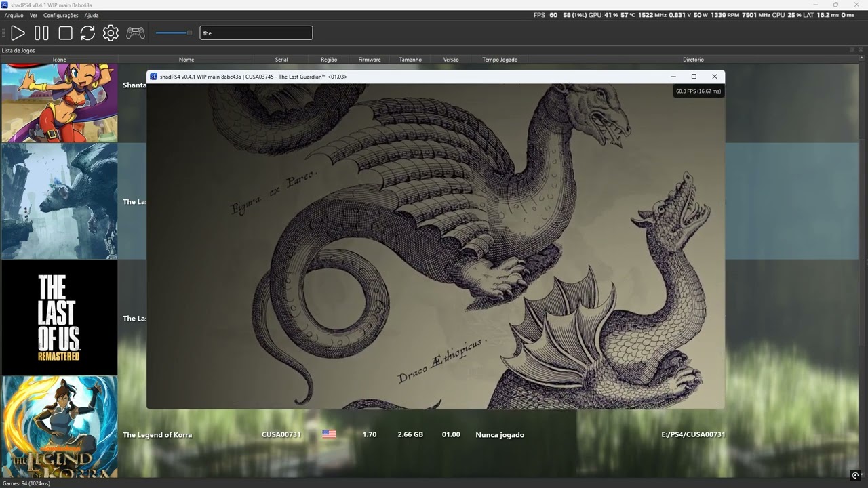The width and height of the screenshot is (868, 488).
Task: Open the Arquivo menu
Action: [x=14, y=15]
